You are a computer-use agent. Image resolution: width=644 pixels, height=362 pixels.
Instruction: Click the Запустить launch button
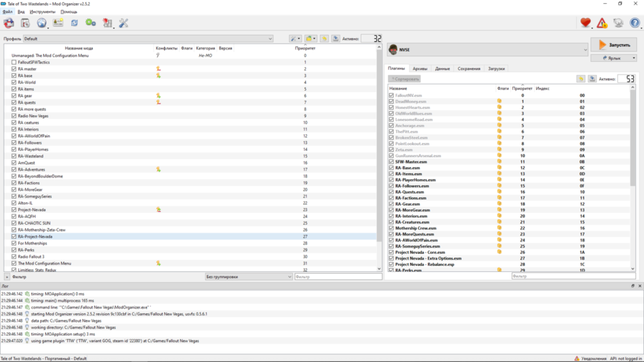[614, 45]
